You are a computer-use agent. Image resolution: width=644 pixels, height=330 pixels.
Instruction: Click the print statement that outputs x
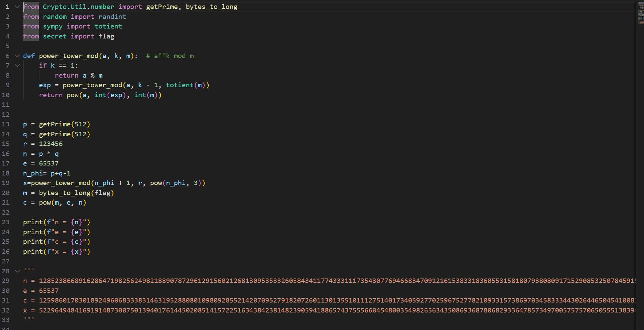[56, 252]
